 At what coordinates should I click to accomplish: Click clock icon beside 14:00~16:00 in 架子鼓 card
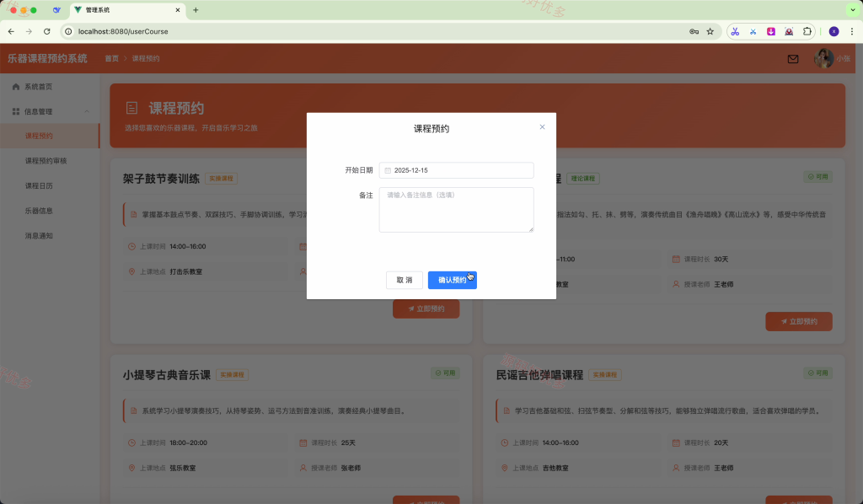click(x=131, y=246)
